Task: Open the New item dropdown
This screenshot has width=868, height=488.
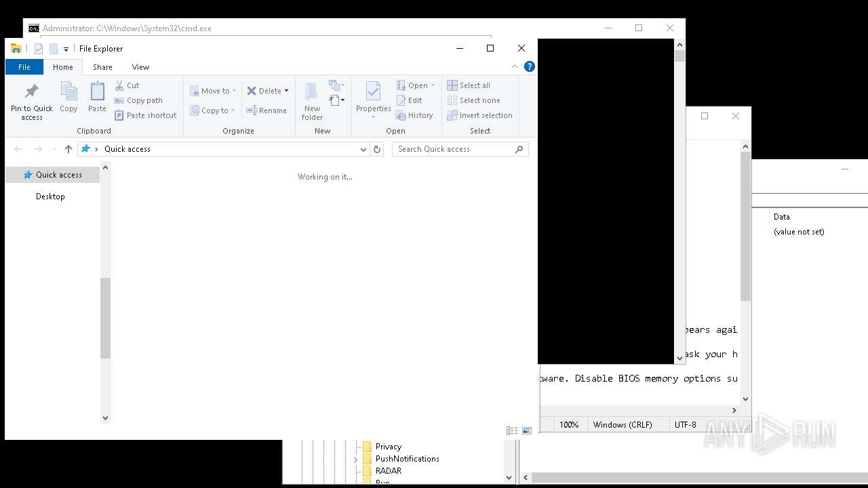Action: 337,85
